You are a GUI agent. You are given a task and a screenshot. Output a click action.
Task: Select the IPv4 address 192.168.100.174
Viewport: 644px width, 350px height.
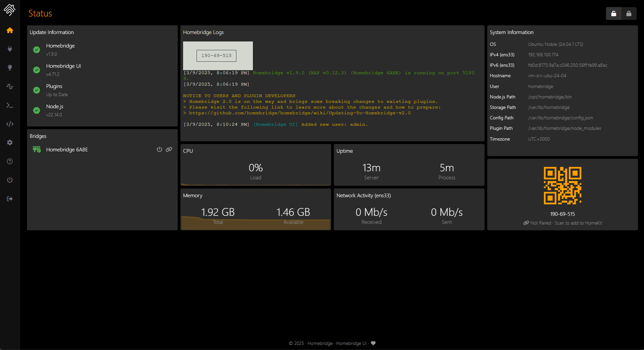(x=543, y=55)
